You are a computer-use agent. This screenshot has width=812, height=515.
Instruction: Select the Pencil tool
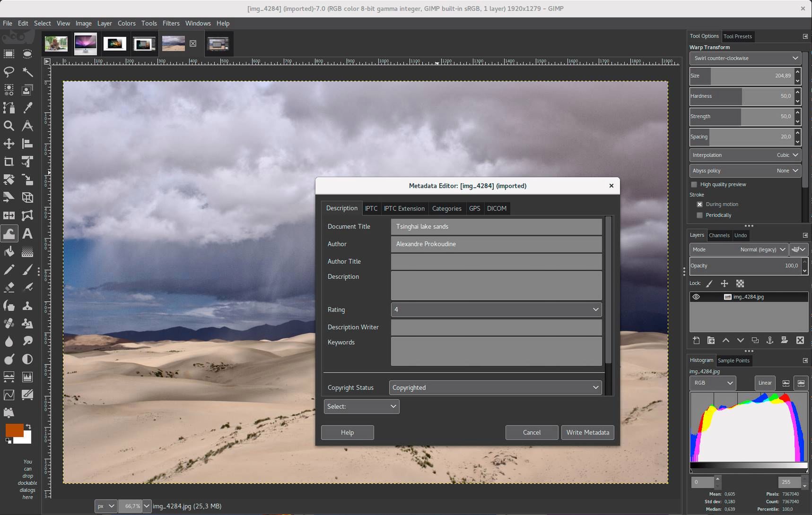pyautogui.click(x=9, y=270)
